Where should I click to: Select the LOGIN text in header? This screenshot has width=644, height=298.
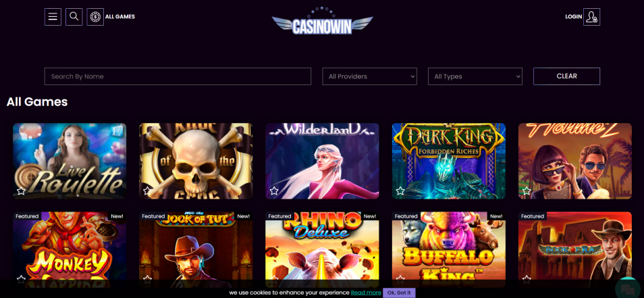click(x=573, y=17)
